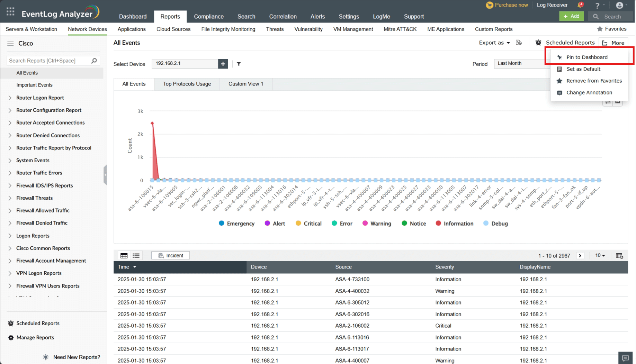
Task: Open the apps grid launcher icon
Action: coord(10,12)
